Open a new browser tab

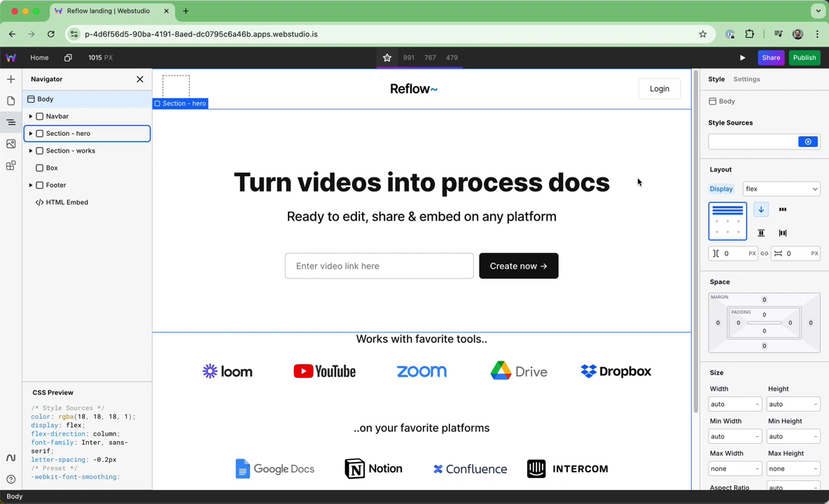pyautogui.click(x=186, y=11)
